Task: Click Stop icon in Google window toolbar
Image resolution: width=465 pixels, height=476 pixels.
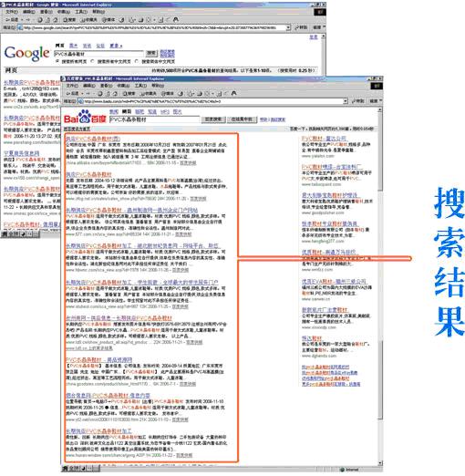Action: 40,20
